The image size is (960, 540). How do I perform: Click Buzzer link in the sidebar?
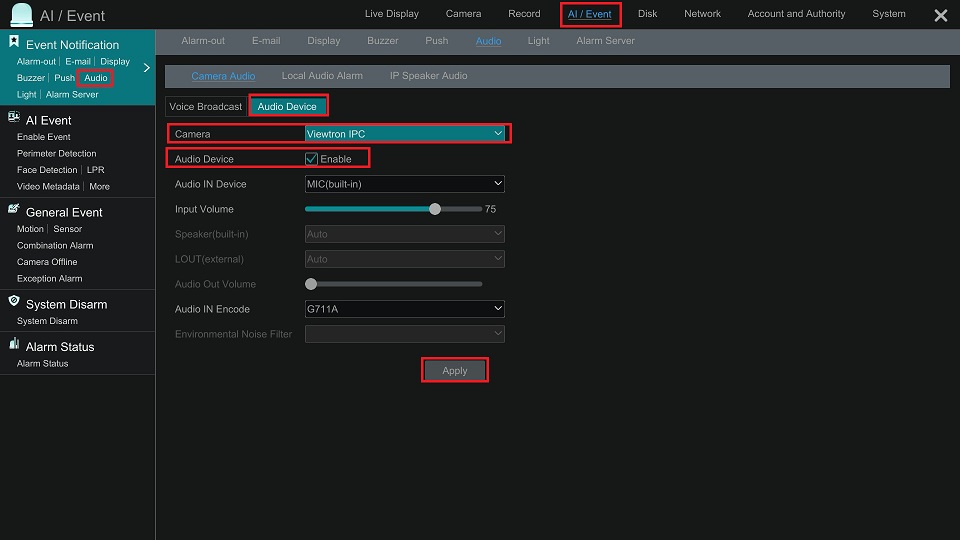[31, 78]
